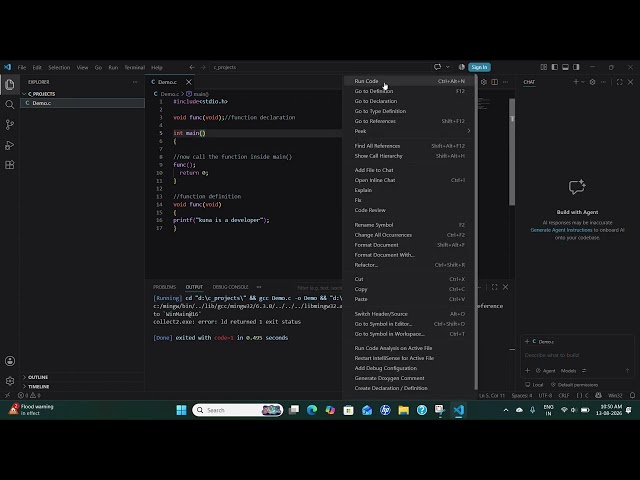Choose Go to Declaration
The image size is (640, 480).
click(409, 101)
